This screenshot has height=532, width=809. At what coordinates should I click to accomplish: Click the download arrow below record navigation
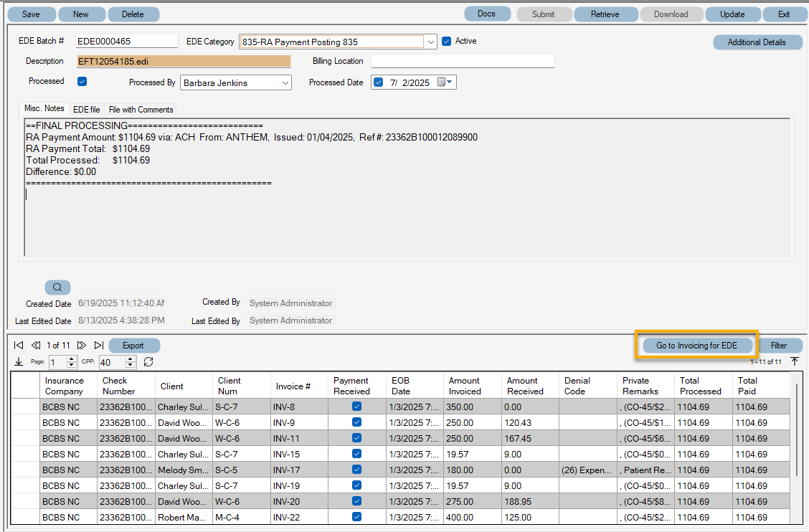click(17, 362)
